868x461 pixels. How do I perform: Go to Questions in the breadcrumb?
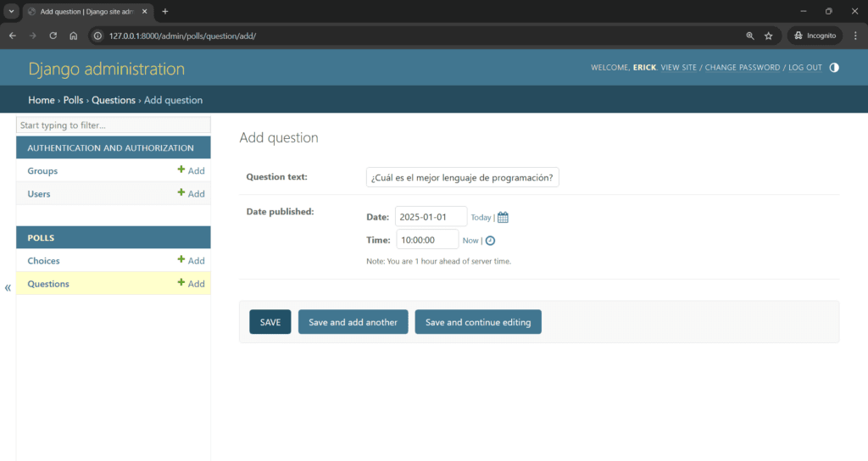(114, 100)
